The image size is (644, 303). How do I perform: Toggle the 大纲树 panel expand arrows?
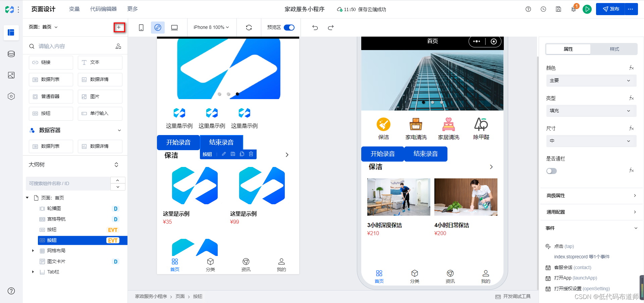coord(116,165)
